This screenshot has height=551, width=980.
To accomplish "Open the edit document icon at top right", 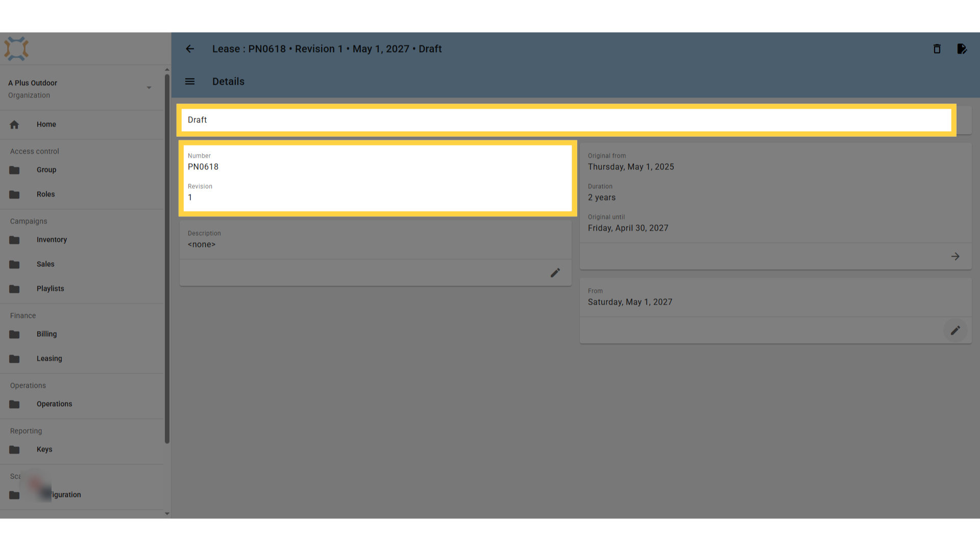I will coord(962,49).
